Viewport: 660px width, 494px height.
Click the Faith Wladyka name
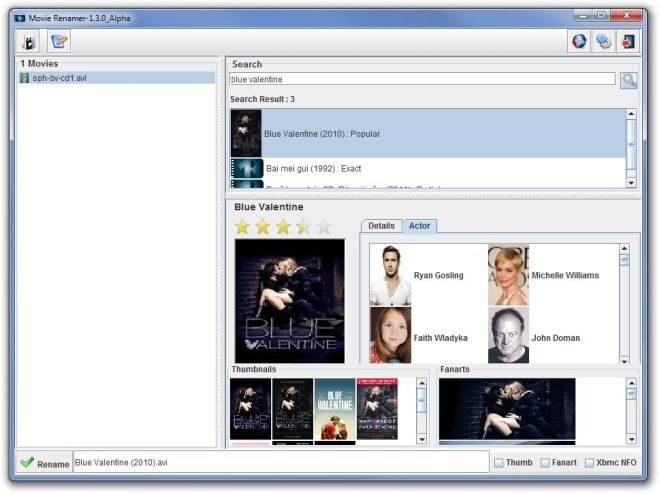440,338
